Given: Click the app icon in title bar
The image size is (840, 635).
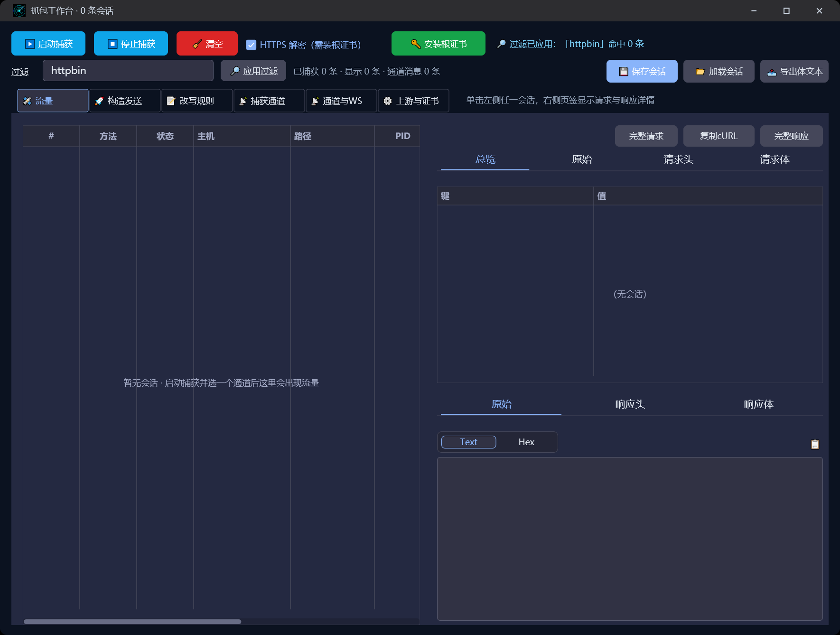Looking at the screenshot, I should 19,10.
